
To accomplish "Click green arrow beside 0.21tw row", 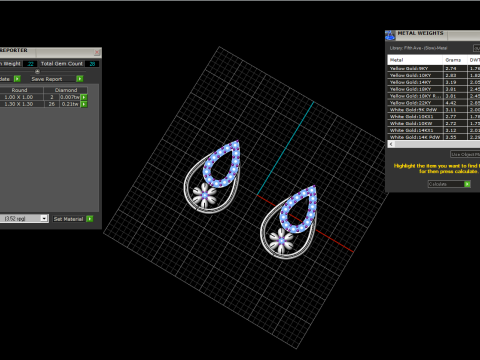I will [x=84, y=104].
